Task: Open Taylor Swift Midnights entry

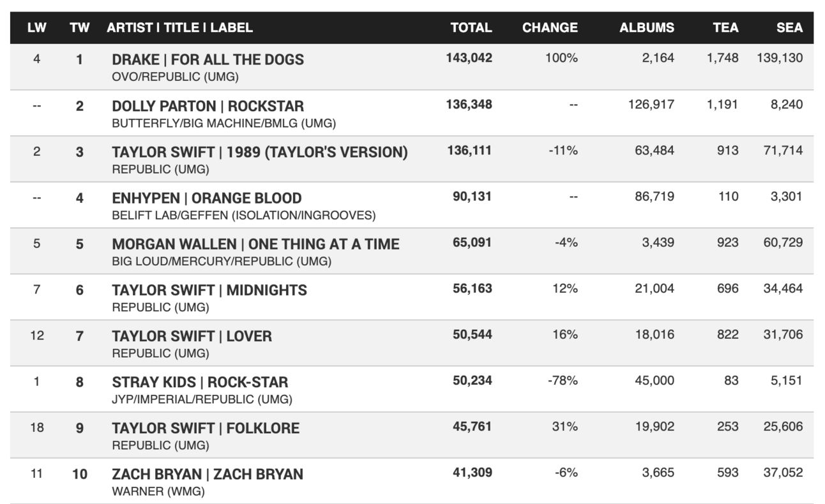Action: (x=209, y=290)
